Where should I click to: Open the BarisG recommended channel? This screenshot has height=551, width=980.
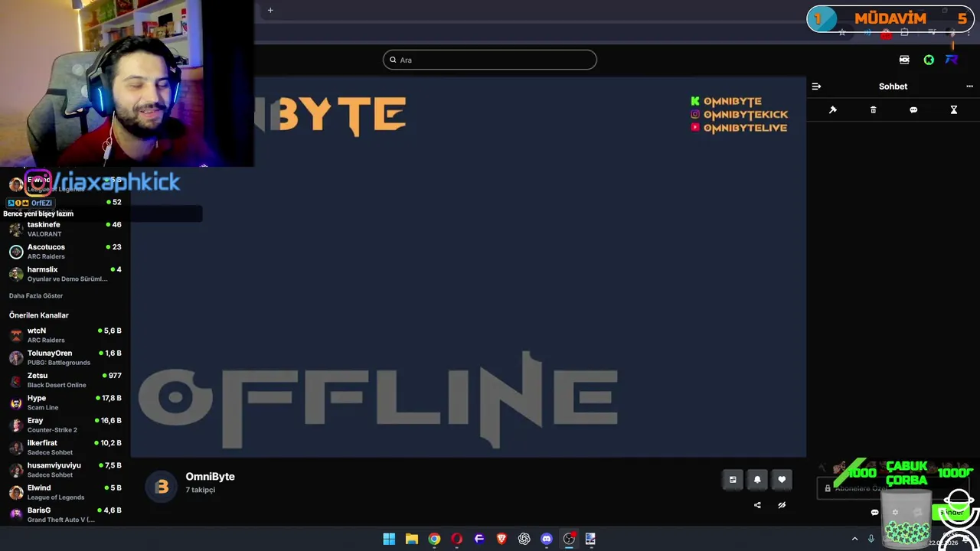(65, 514)
